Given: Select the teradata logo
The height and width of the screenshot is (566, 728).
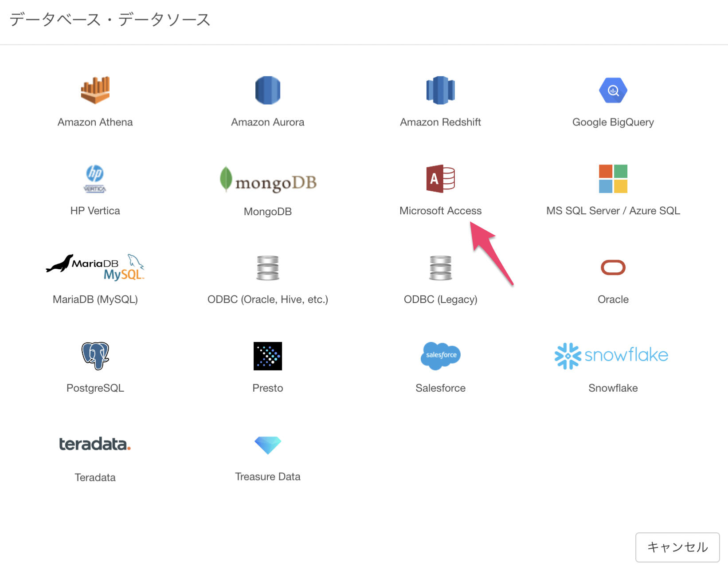Looking at the screenshot, I should pyautogui.click(x=95, y=444).
